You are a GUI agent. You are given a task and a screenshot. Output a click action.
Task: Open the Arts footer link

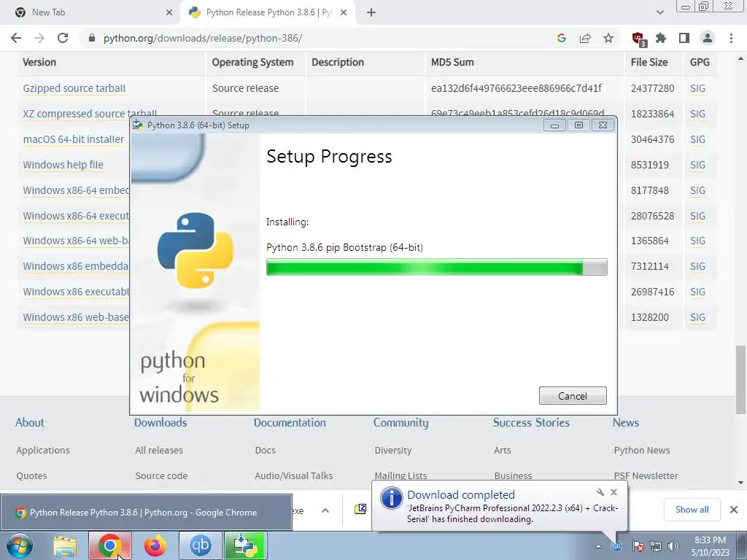click(x=502, y=450)
